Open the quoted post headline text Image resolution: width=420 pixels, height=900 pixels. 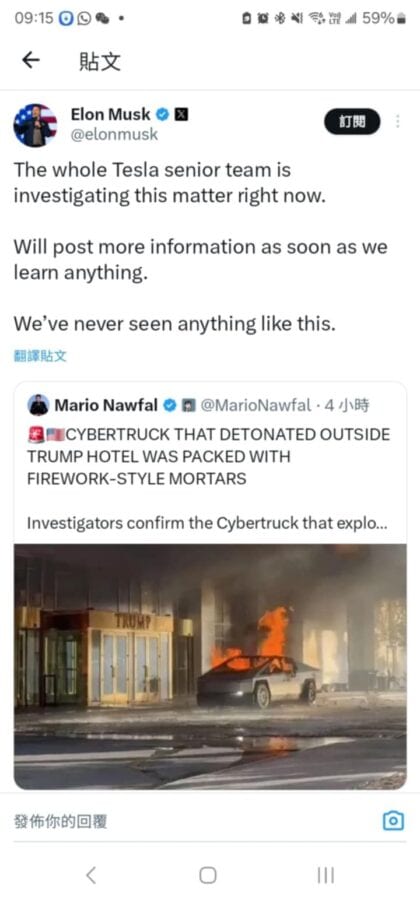coord(208,456)
